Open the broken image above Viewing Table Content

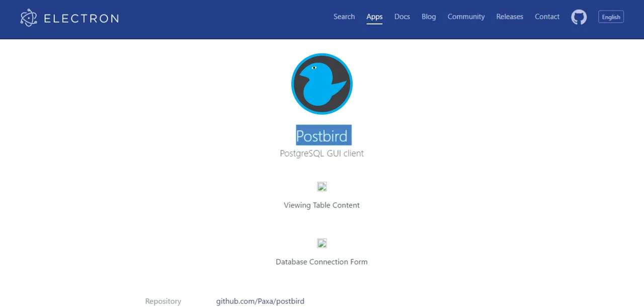(322, 187)
